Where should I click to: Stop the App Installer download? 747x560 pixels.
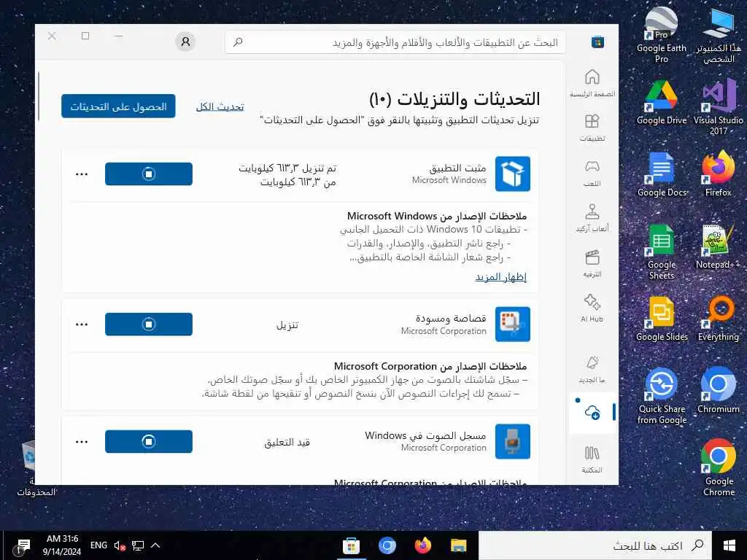tap(149, 174)
